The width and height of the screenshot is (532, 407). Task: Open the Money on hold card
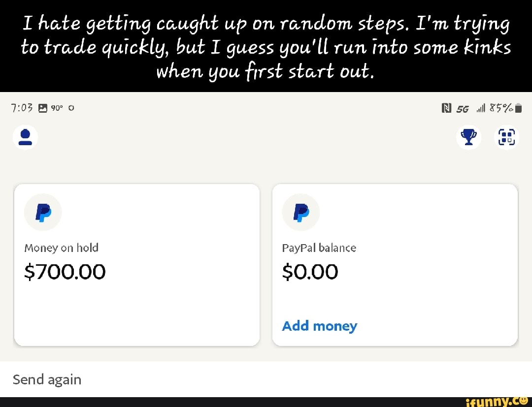(137, 264)
